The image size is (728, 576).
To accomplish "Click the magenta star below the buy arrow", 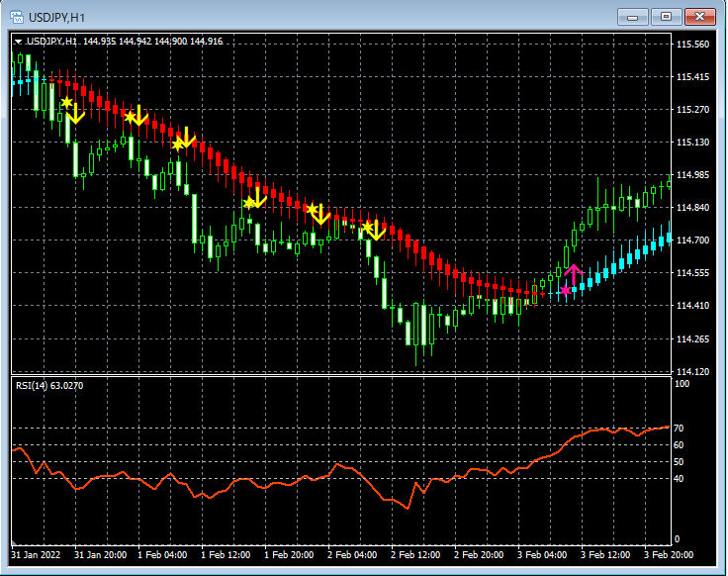I will click(565, 291).
